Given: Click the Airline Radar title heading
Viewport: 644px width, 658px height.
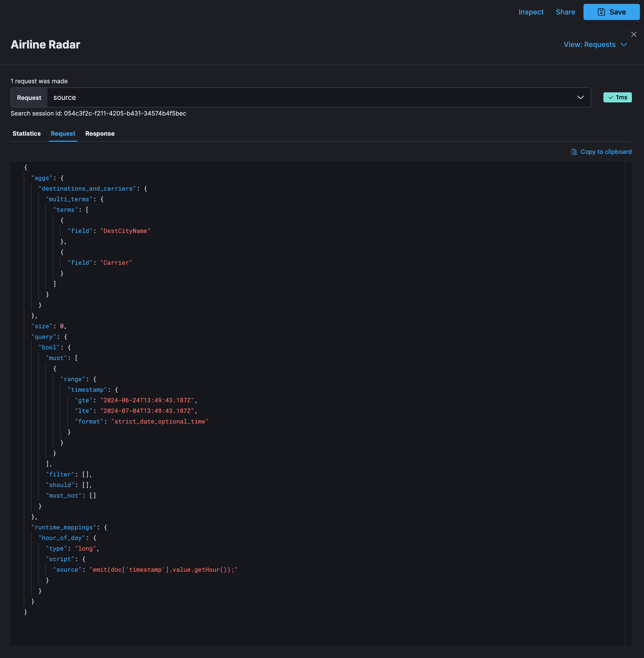Looking at the screenshot, I should pos(45,45).
